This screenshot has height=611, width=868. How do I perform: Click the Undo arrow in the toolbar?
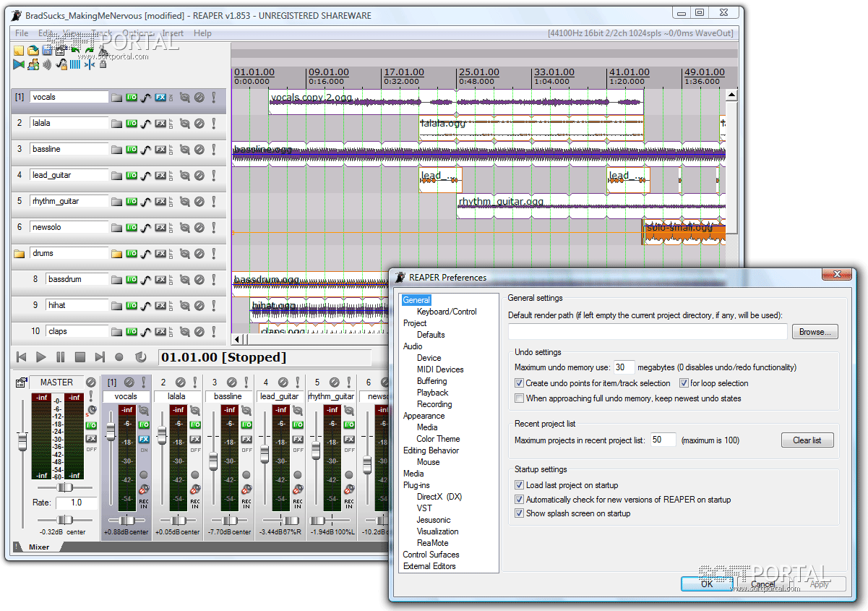(75, 50)
